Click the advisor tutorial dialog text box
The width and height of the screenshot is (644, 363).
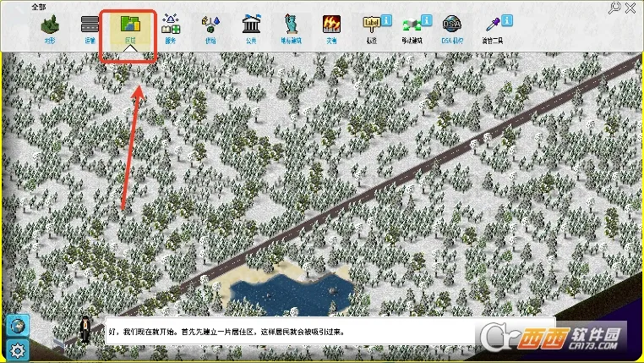pyautogui.click(x=330, y=332)
